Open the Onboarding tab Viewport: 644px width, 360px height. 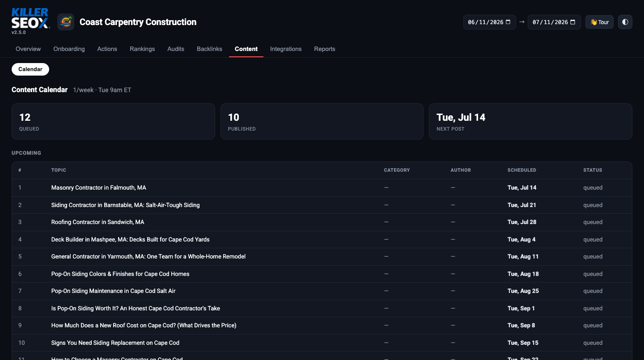tap(69, 49)
